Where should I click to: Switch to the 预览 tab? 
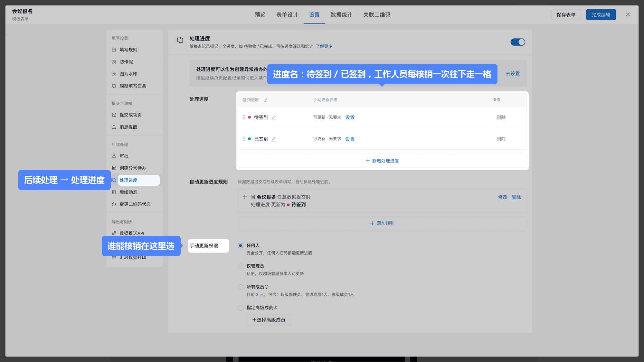[x=260, y=15]
